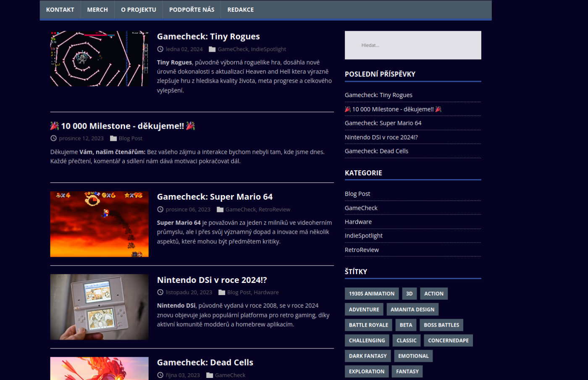Viewport: 588px width, 380px height.
Task: Open recent post Nintendo DSi v roce 2024 sidebar
Action: 381,137
